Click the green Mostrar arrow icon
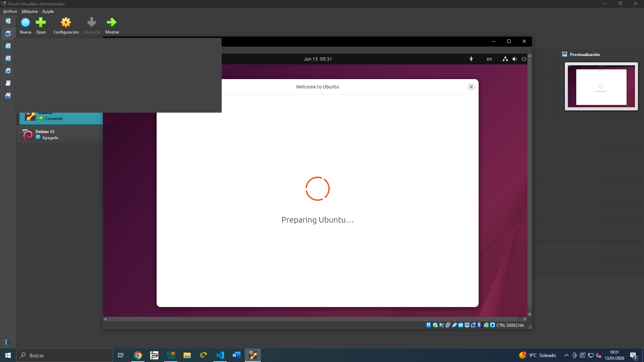 pos(112,22)
